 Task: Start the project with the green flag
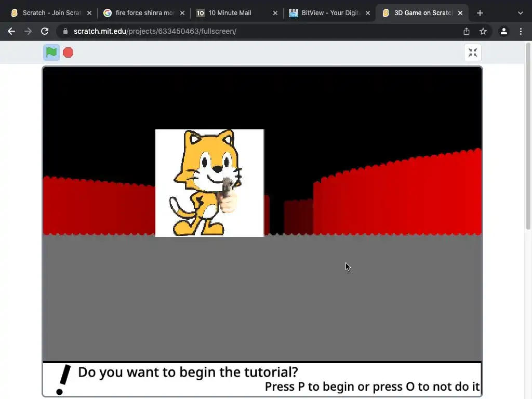[x=51, y=52]
